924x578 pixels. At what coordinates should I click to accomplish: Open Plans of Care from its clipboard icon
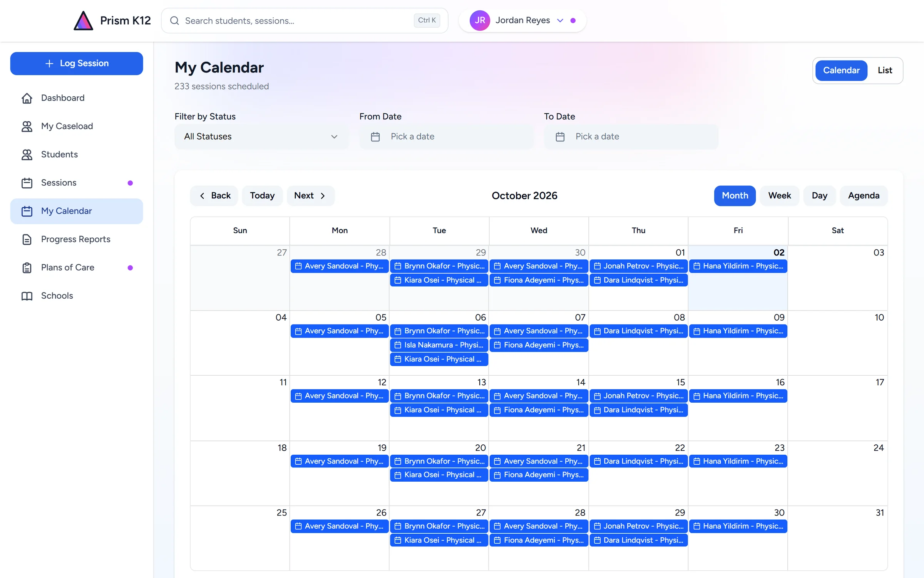point(27,267)
